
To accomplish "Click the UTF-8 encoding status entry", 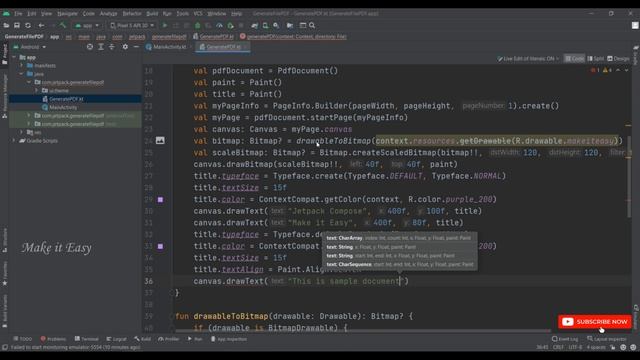I will (x=575, y=347).
